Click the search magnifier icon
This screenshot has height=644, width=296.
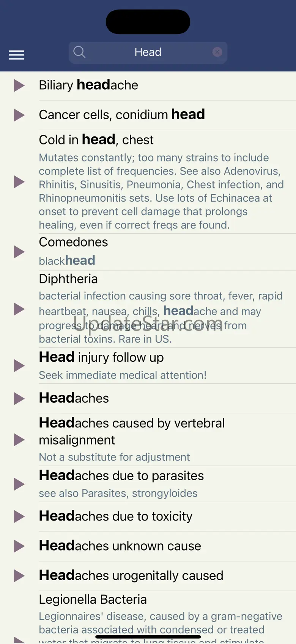coord(79,52)
